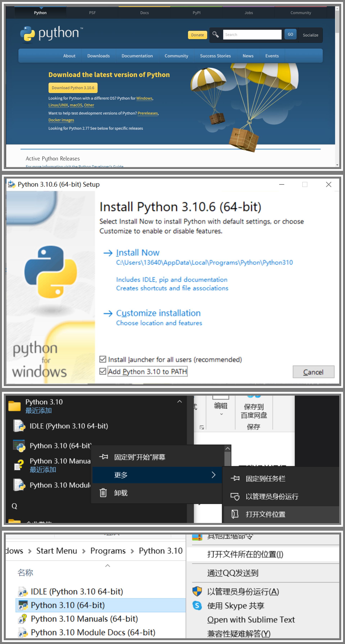Select 打开文件位置 from the submenu
345x644 pixels.
point(265,514)
